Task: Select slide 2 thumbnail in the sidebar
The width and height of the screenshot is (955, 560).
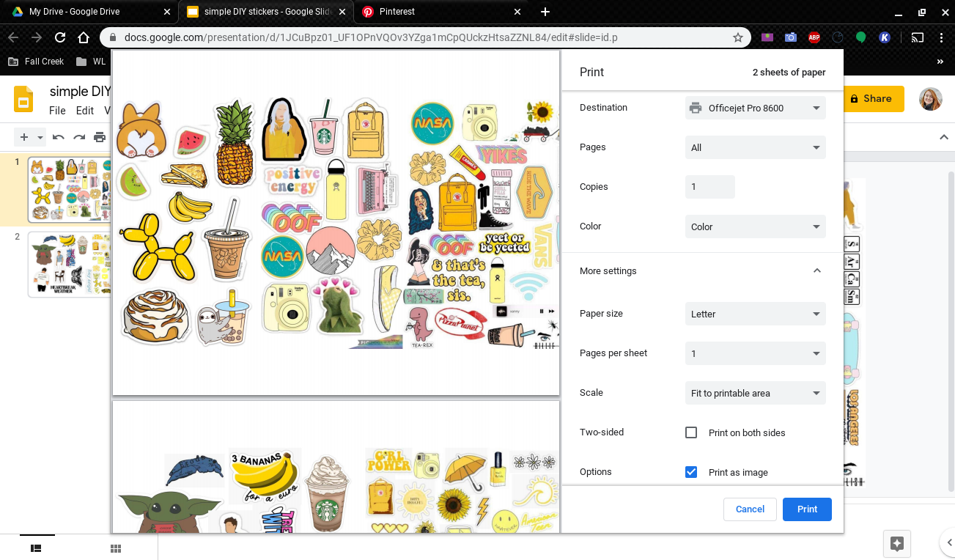Action: coord(70,265)
